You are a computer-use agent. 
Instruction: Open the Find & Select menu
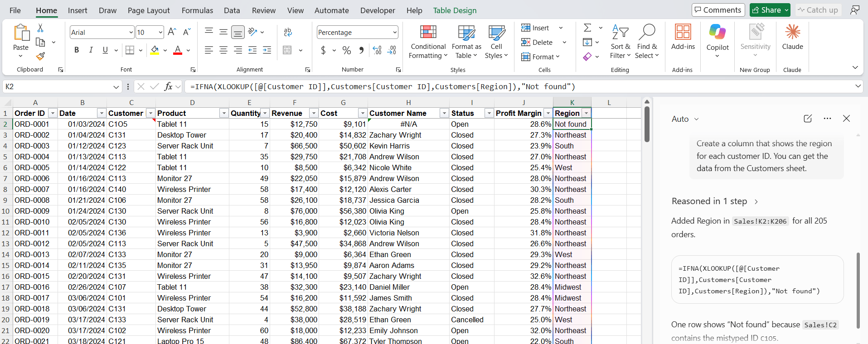(x=647, y=42)
